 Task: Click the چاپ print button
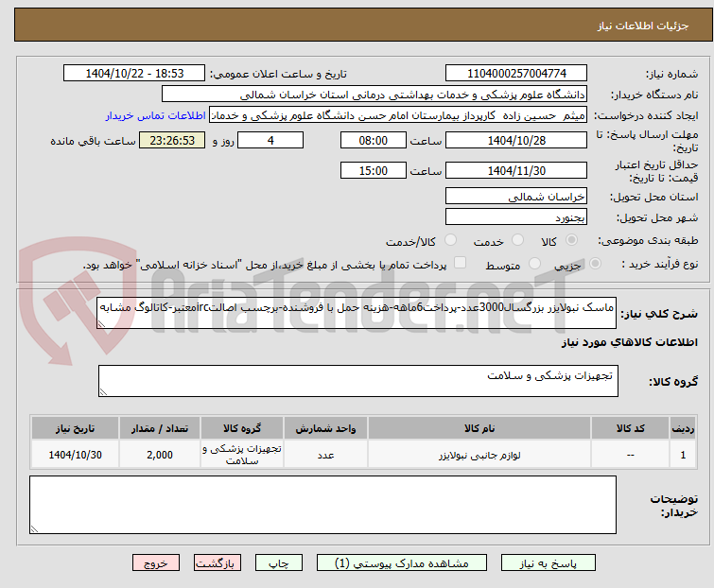[x=279, y=563]
